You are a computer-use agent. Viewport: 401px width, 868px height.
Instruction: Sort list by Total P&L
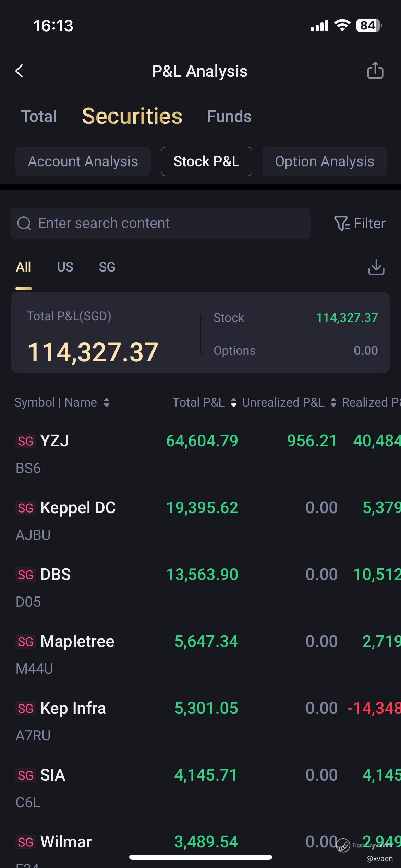tap(234, 402)
